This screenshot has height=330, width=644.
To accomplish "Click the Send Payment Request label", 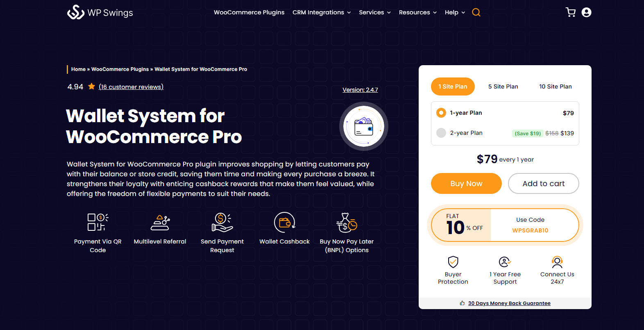I will 222,246.
